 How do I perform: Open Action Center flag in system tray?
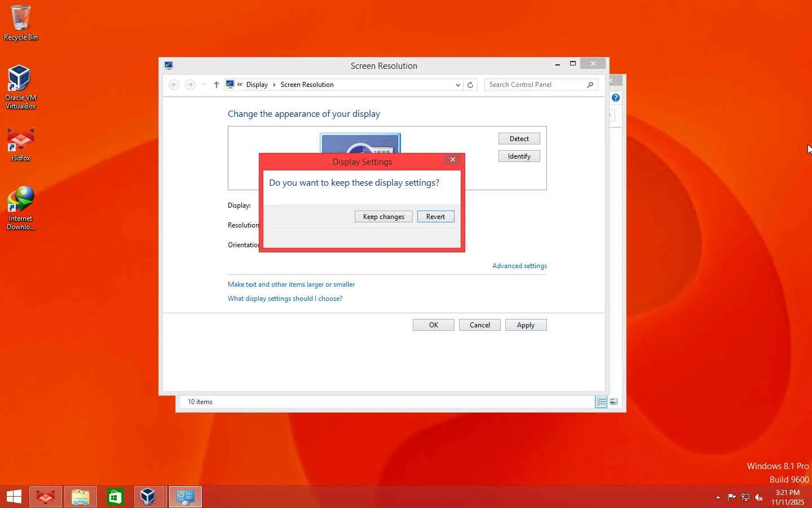[731, 497]
